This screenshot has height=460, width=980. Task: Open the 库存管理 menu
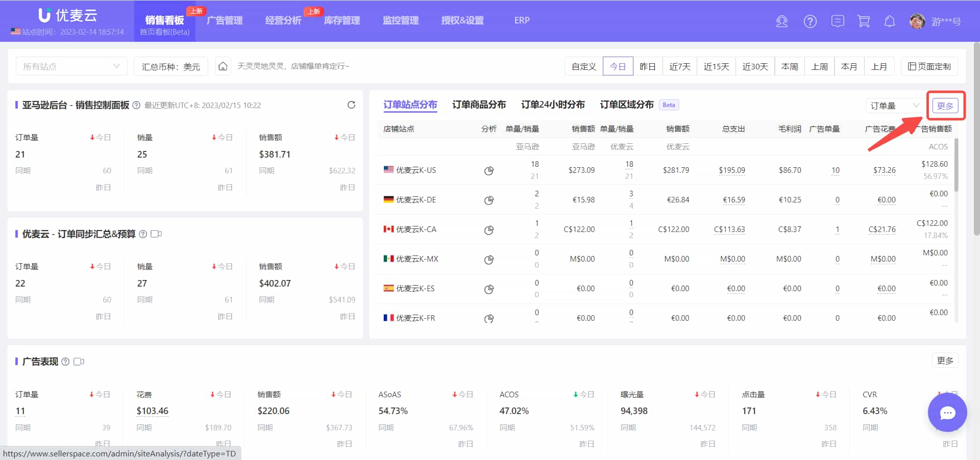click(x=342, y=20)
